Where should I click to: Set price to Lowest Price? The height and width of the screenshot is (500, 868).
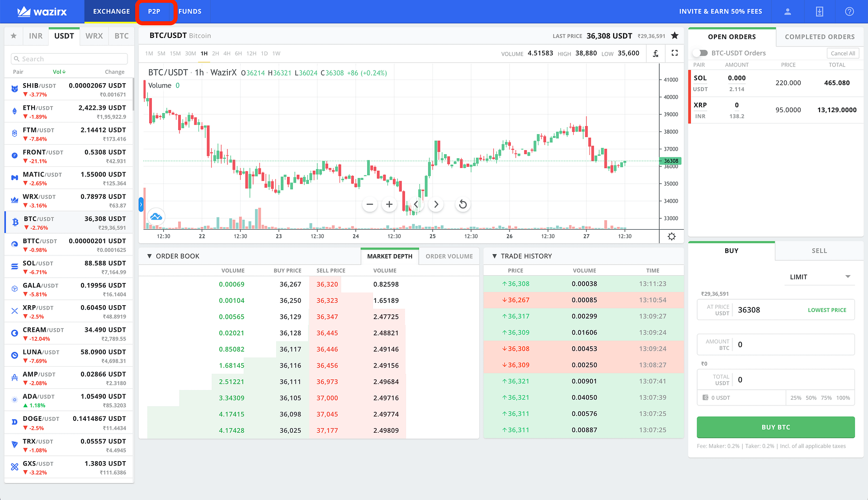point(827,310)
